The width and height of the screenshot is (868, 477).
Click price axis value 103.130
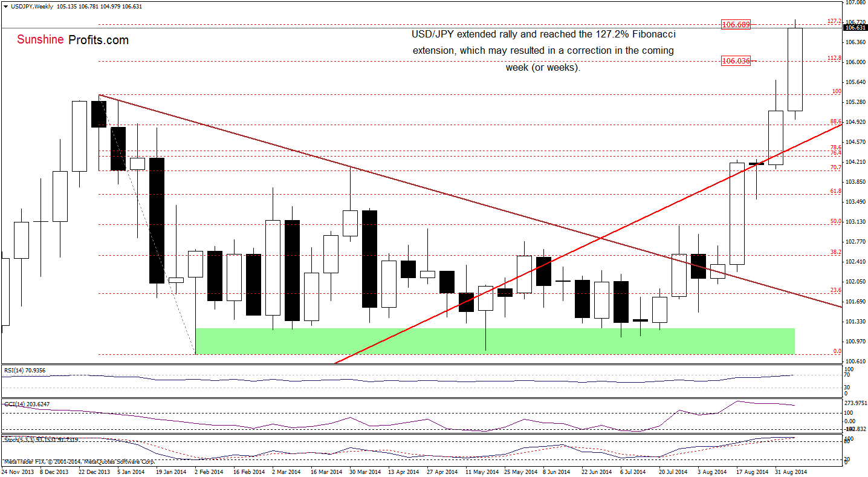click(x=855, y=222)
